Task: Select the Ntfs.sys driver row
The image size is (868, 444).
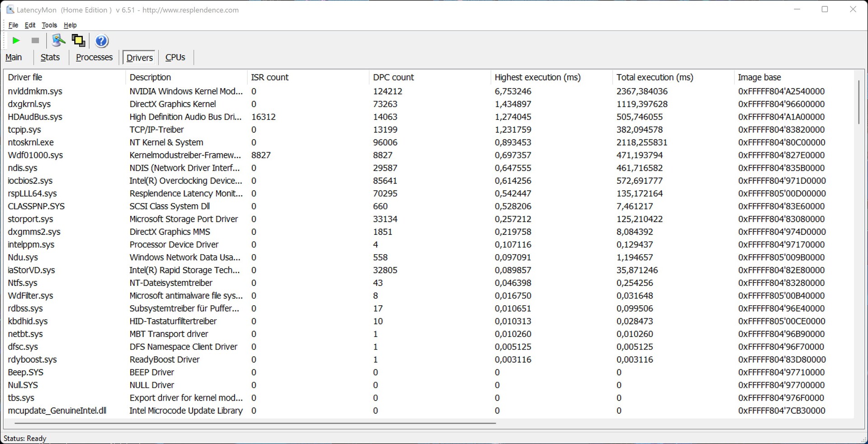Action: coord(429,283)
